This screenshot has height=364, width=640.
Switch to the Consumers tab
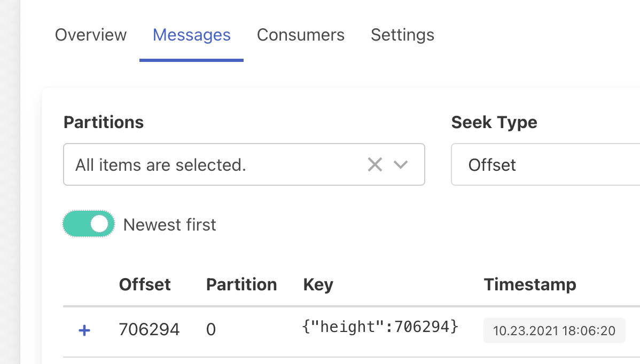coord(300,35)
